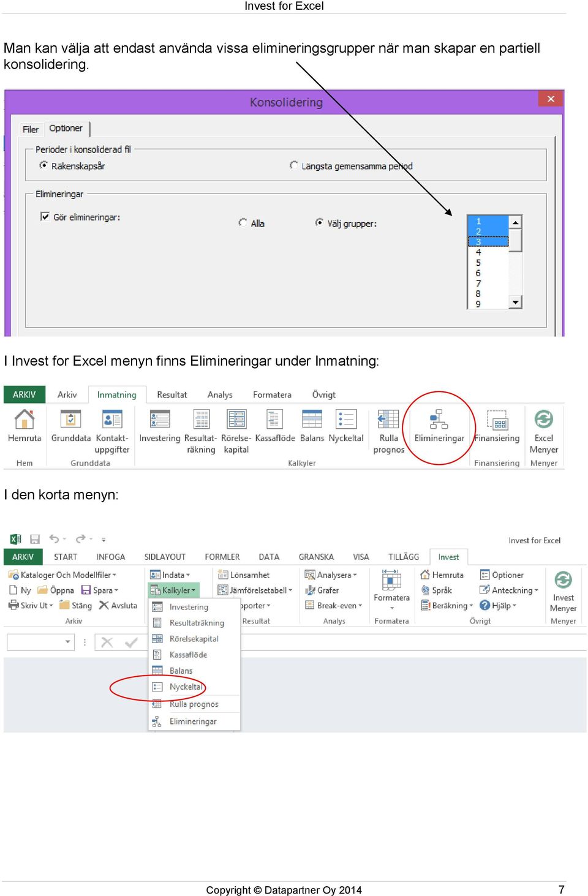Click the Excel save disk icon
This screenshot has height=896, width=588.
pos(35,539)
